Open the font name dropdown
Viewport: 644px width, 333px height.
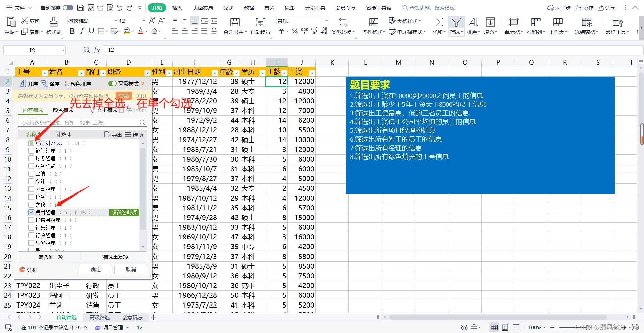click(x=116, y=21)
